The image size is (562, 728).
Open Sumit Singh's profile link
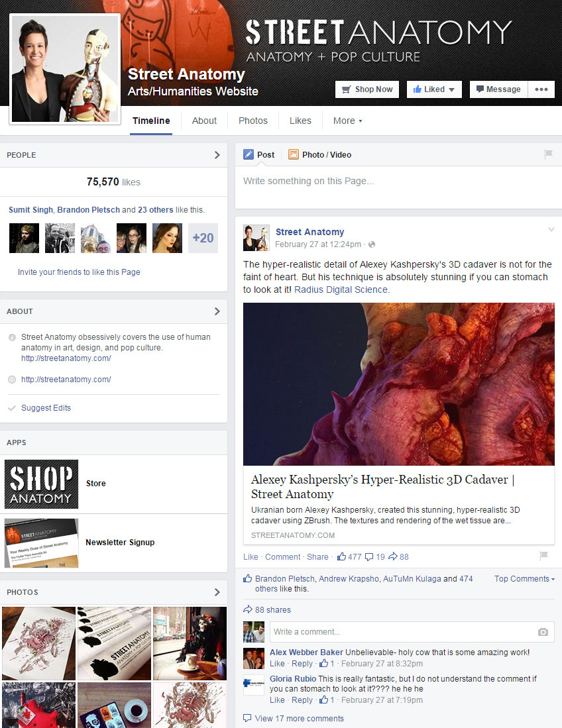click(30, 210)
